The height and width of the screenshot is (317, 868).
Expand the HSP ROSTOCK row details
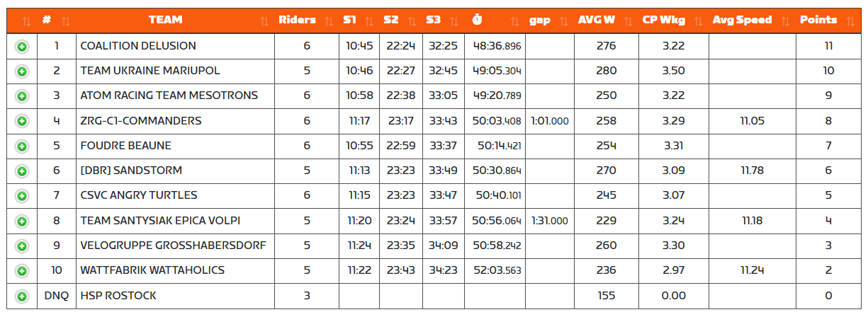pos(22,296)
